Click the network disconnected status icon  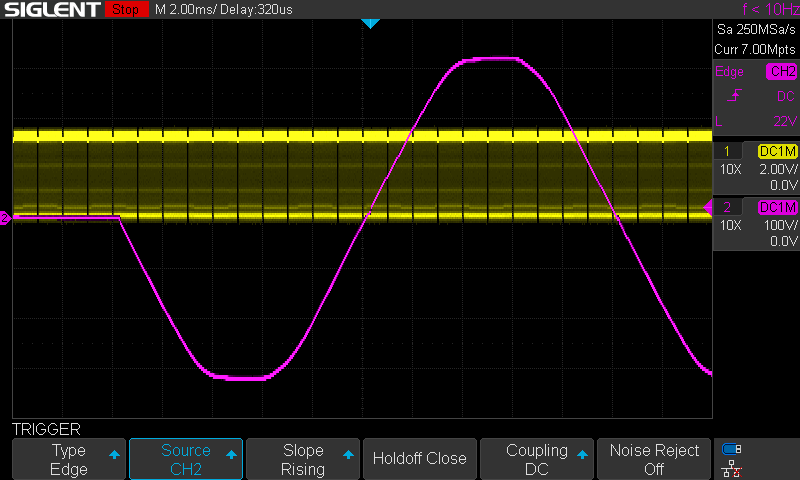(732, 469)
